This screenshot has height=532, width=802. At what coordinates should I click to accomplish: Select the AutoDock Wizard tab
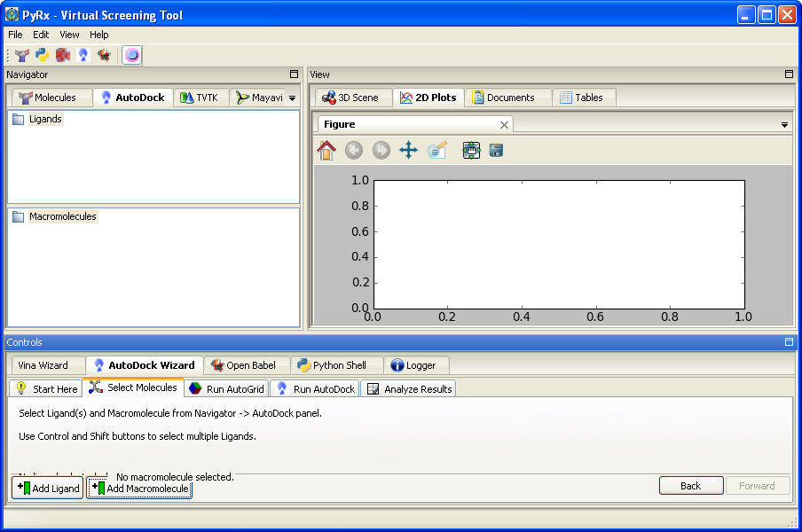(145, 365)
